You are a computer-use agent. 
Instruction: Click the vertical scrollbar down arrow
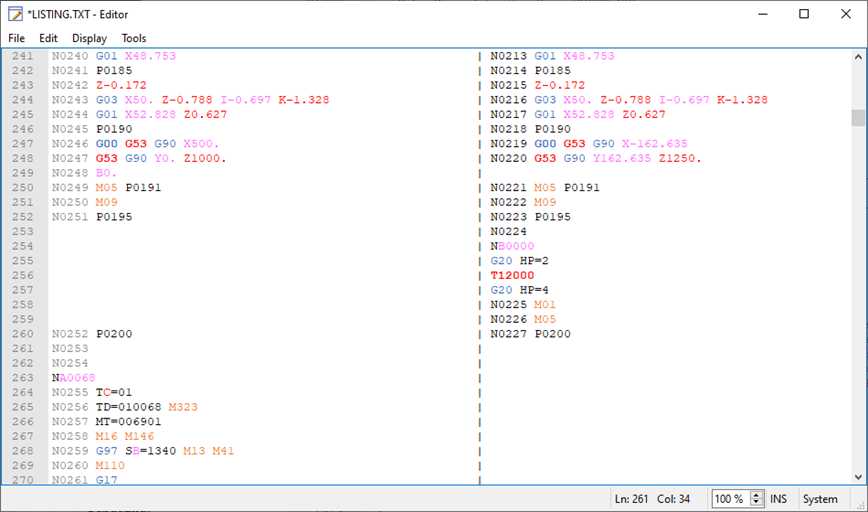pyautogui.click(x=858, y=476)
